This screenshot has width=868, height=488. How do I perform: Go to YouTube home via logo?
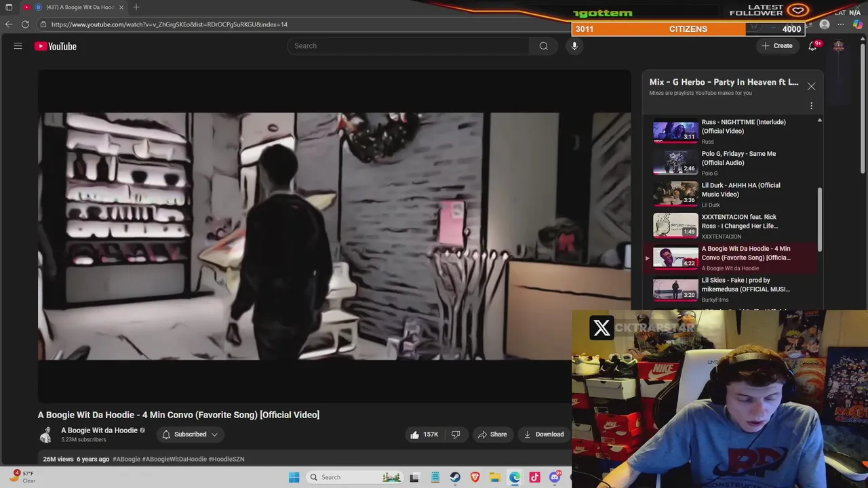(56, 46)
